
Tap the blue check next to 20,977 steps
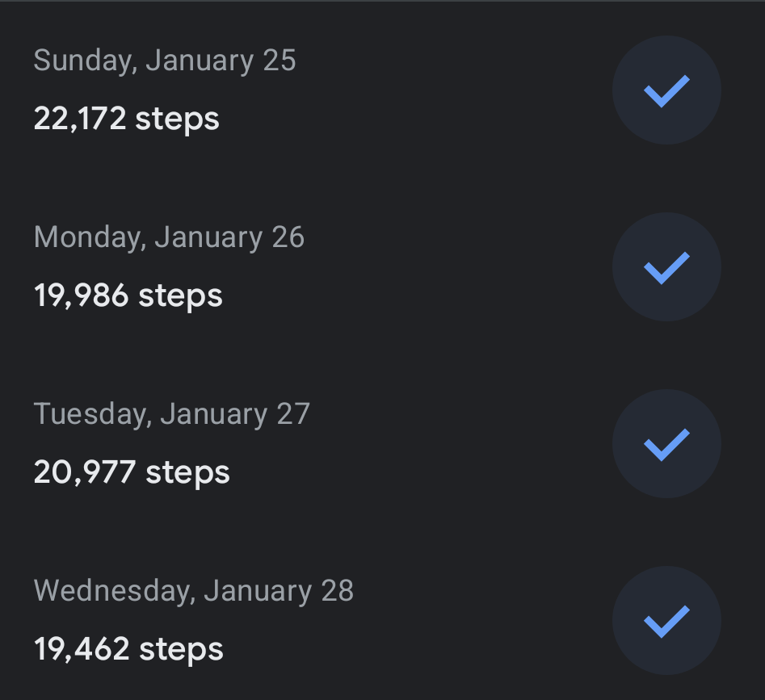[666, 444]
